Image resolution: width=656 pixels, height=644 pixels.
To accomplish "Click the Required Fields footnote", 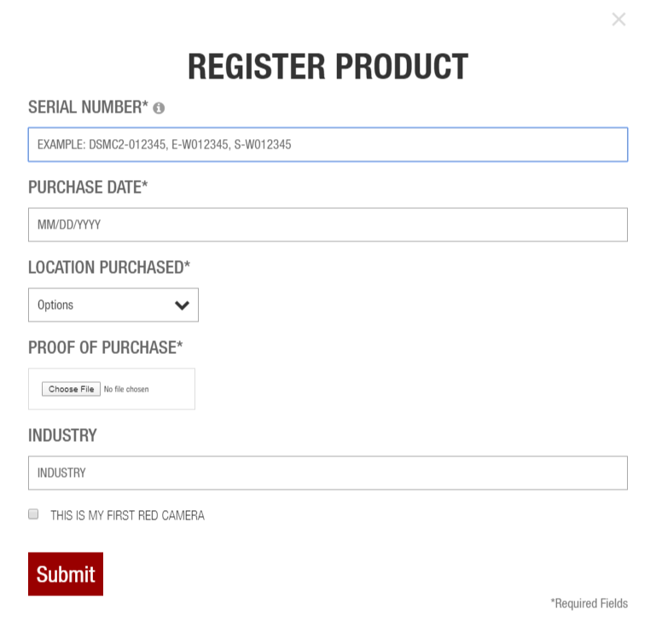I will click(589, 603).
